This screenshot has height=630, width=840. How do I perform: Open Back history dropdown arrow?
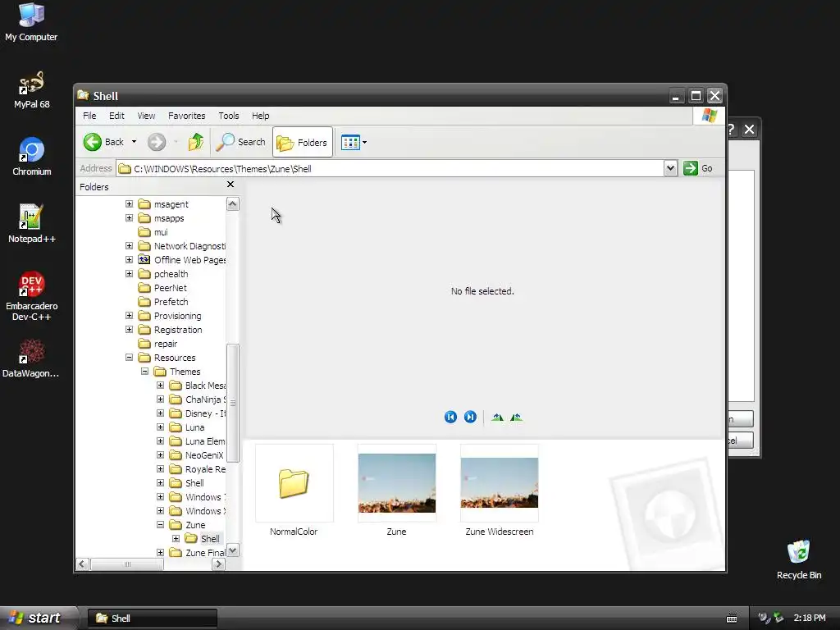pyautogui.click(x=134, y=142)
